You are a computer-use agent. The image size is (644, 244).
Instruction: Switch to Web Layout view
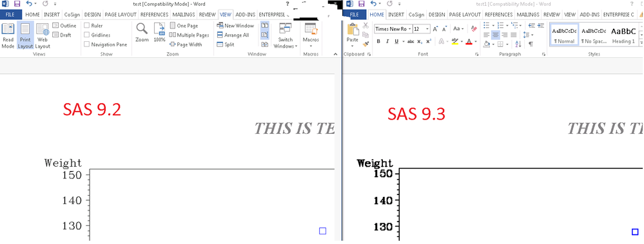[43, 35]
